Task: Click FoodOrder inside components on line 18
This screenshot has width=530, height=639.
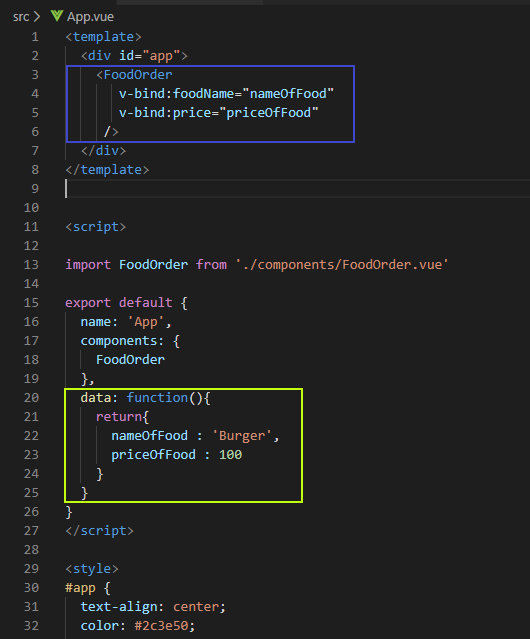Action: tap(130, 359)
